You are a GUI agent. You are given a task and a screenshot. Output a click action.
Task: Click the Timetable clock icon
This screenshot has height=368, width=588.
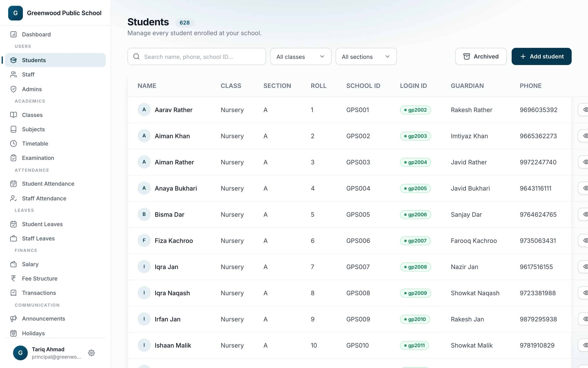pyautogui.click(x=14, y=144)
